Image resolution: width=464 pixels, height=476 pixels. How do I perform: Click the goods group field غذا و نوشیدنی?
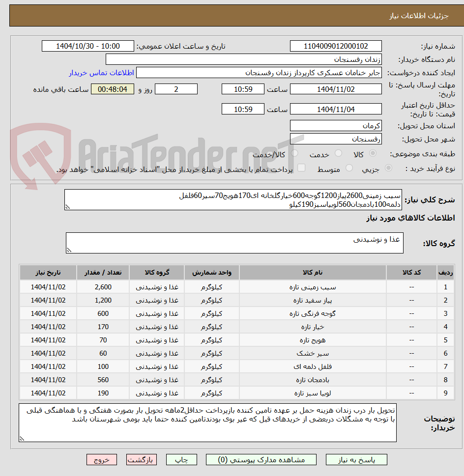click(234, 243)
